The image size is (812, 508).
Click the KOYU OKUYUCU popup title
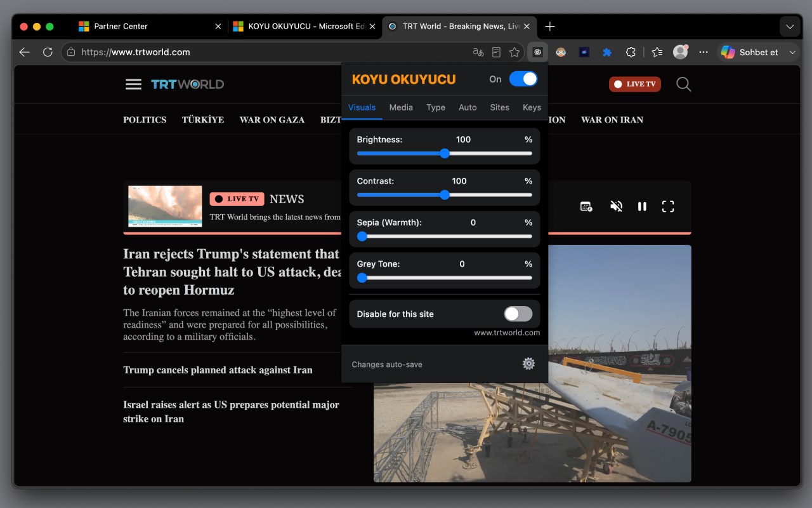coord(404,79)
